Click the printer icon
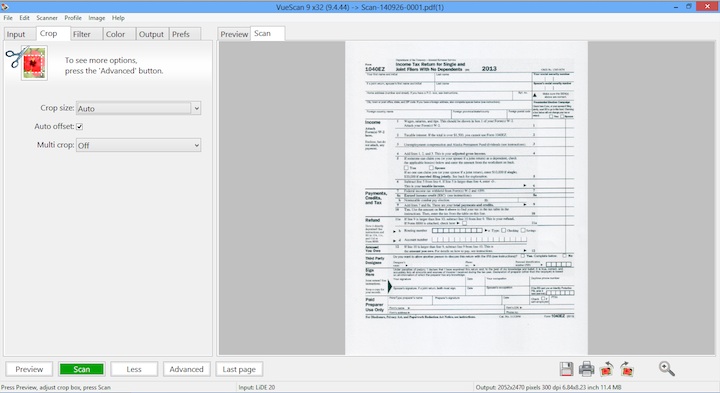 [x=586, y=369]
